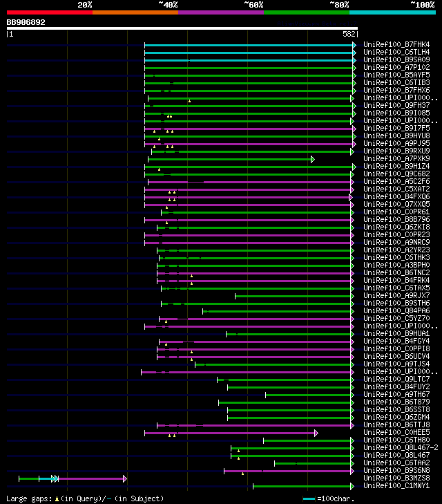Click UniRef100_B6TTJ8 label
This screenshot has width=442, height=504.
click(396, 425)
